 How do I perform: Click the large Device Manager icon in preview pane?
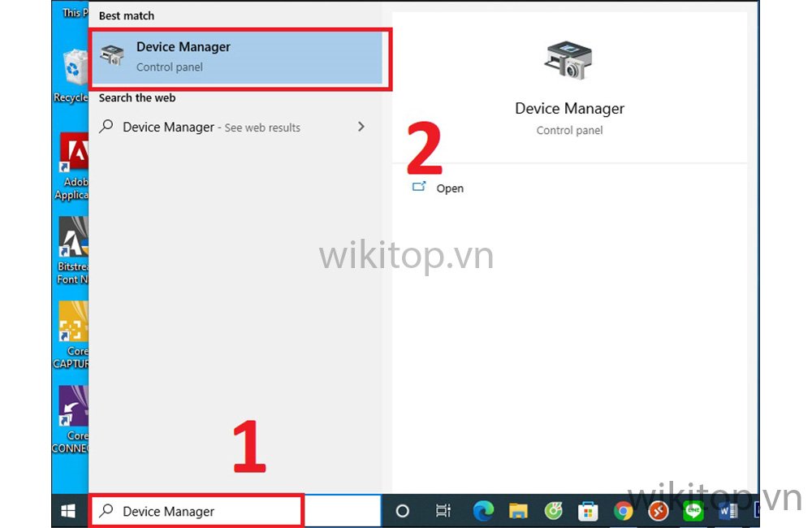click(569, 62)
